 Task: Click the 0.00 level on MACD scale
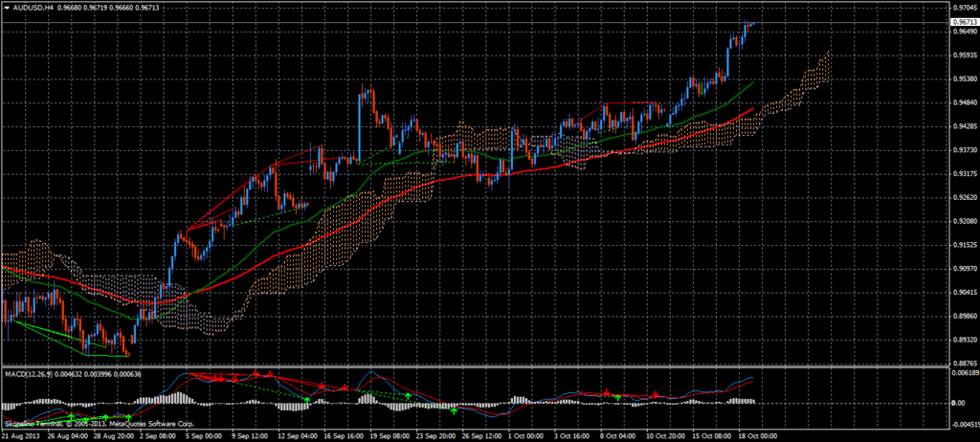coord(957,402)
